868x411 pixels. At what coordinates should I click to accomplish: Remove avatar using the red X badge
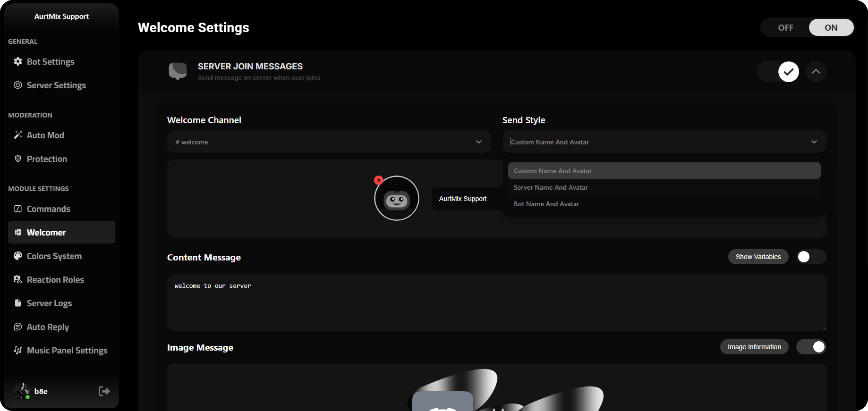tap(378, 180)
